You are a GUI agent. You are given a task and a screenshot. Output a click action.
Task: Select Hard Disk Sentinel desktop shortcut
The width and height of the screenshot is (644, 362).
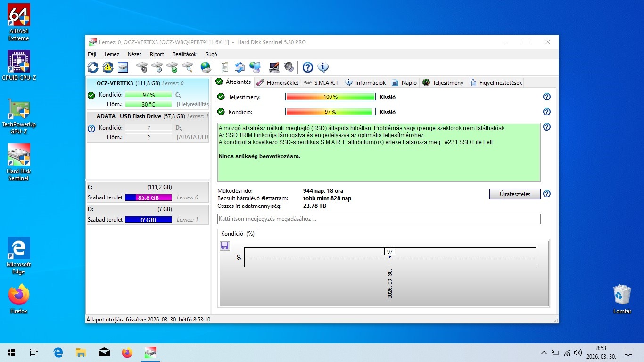pyautogui.click(x=19, y=163)
